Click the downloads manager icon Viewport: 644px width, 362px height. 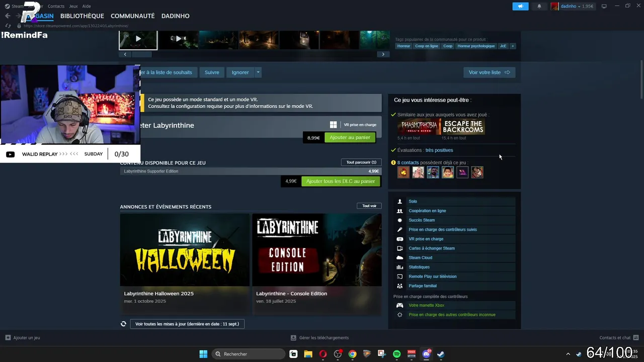point(294,338)
